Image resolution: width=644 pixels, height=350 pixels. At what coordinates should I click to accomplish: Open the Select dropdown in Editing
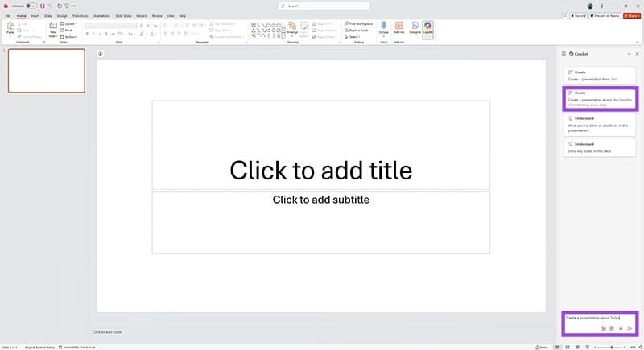[x=352, y=37]
